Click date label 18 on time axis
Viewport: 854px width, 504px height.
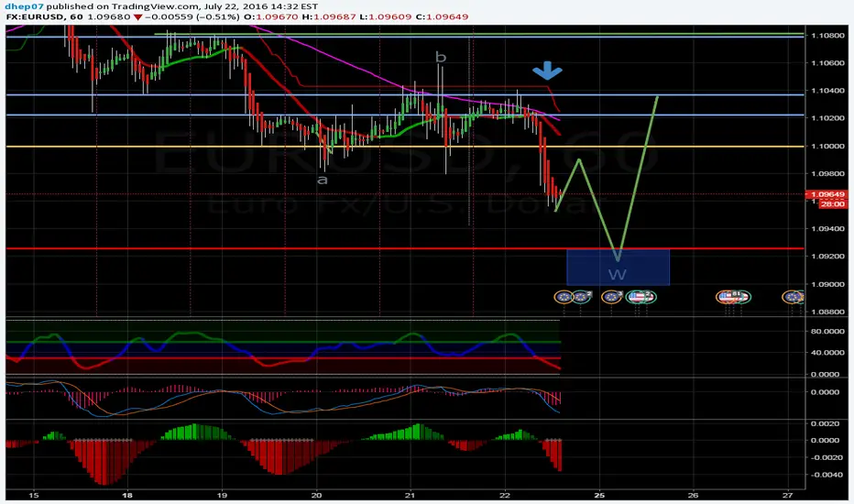(x=126, y=495)
